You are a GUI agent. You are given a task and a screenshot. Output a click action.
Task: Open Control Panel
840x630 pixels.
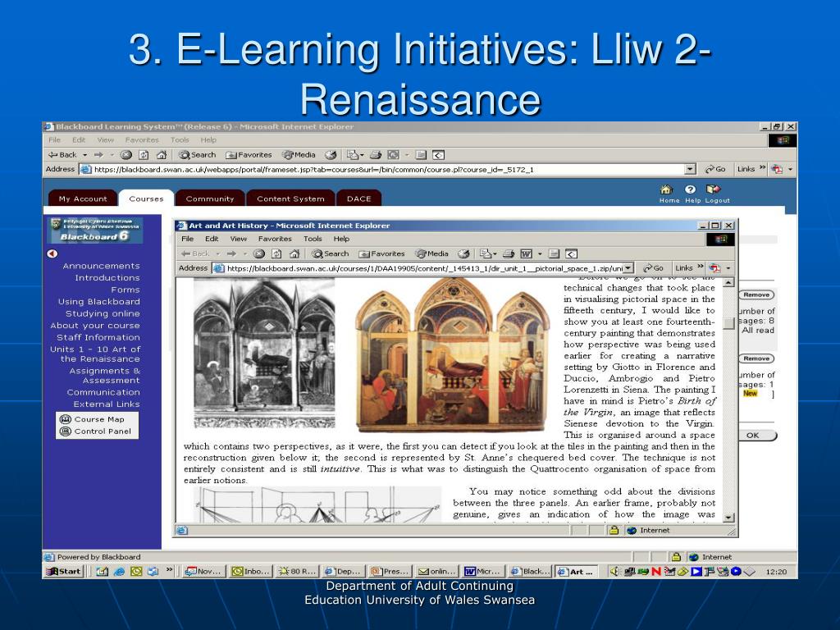[96, 431]
